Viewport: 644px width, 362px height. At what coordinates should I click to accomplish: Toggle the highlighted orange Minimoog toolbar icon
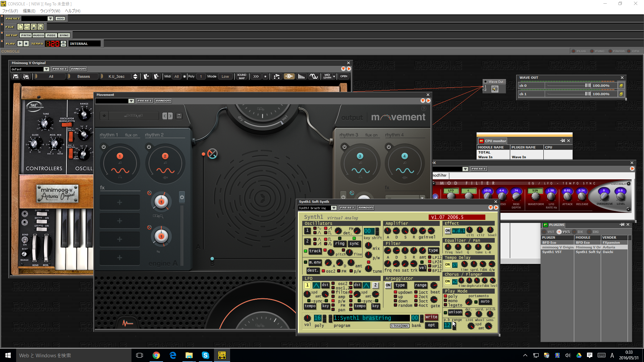[289, 76]
